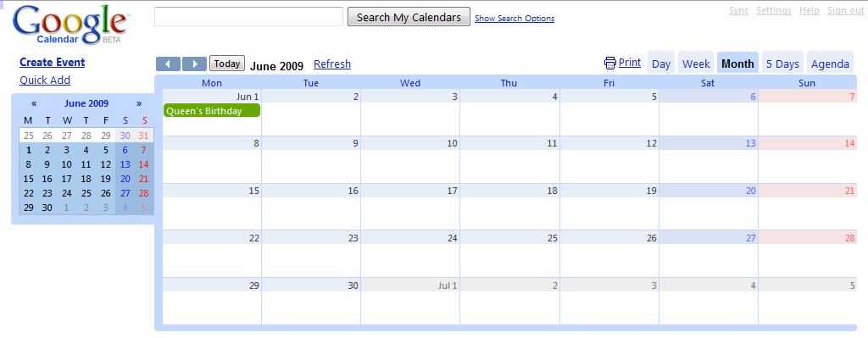Click Sign out
Viewport: 868px width, 338px height.
tap(845, 10)
